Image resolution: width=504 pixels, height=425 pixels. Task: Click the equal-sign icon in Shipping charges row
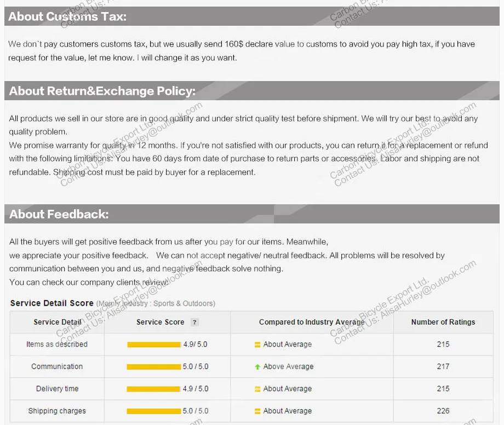(x=257, y=411)
